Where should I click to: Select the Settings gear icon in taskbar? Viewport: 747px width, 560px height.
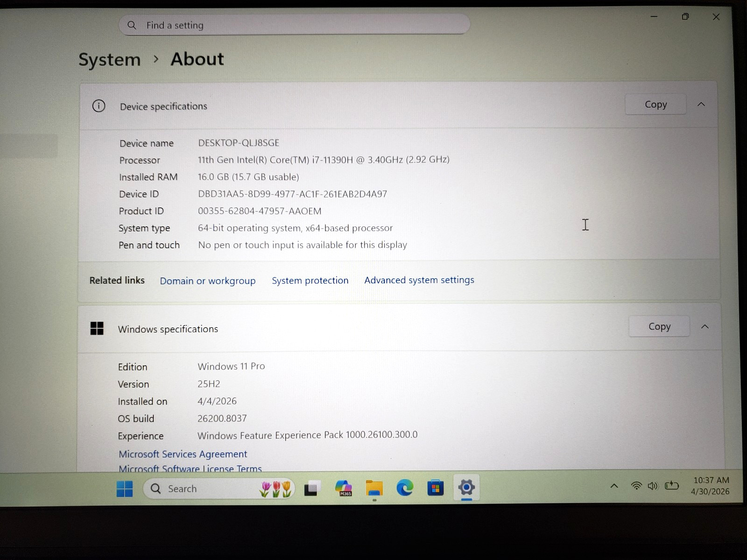466,488
